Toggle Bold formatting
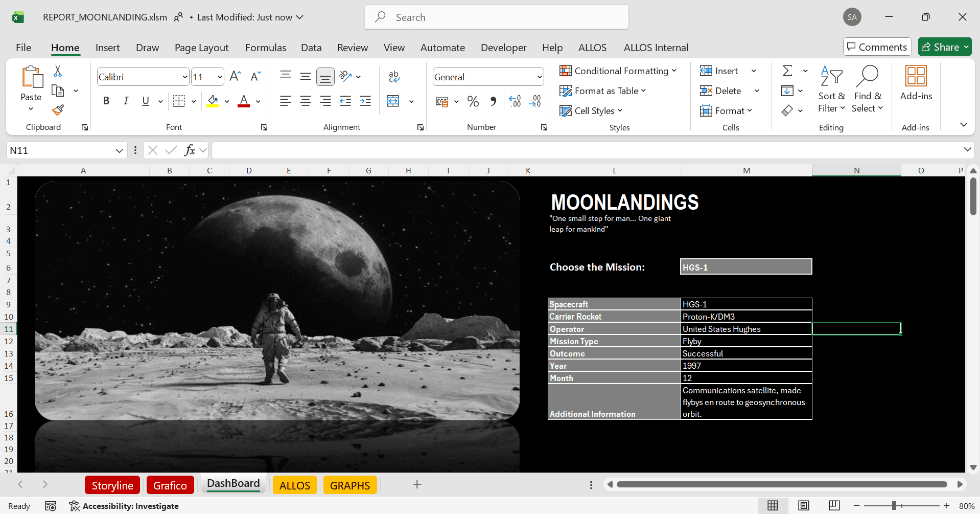The width and height of the screenshot is (980, 514). pos(106,101)
